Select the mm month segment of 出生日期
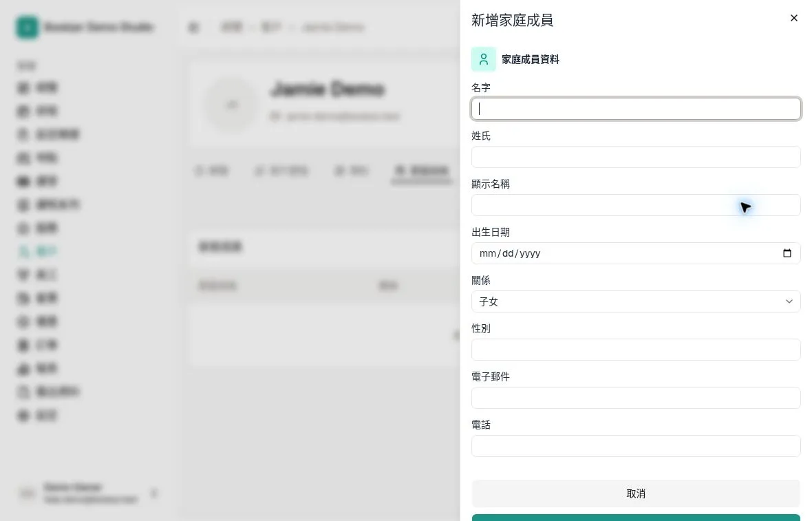Screen dimensions: 812x521 pyautogui.click(x=488, y=253)
